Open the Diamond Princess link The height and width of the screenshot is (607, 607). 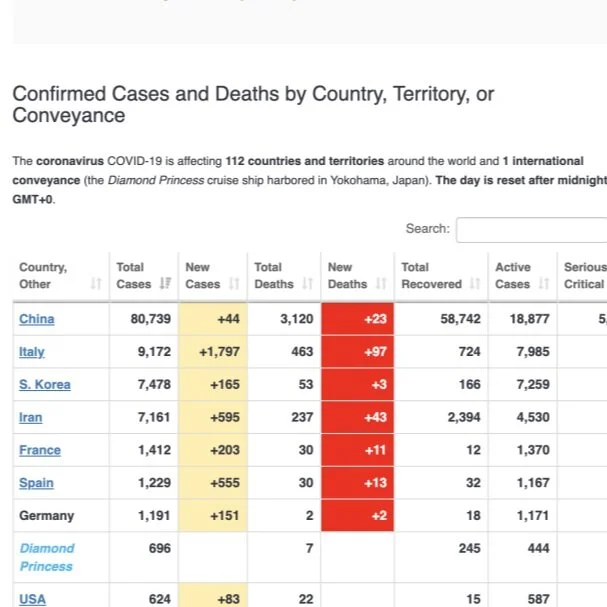point(47,557)
